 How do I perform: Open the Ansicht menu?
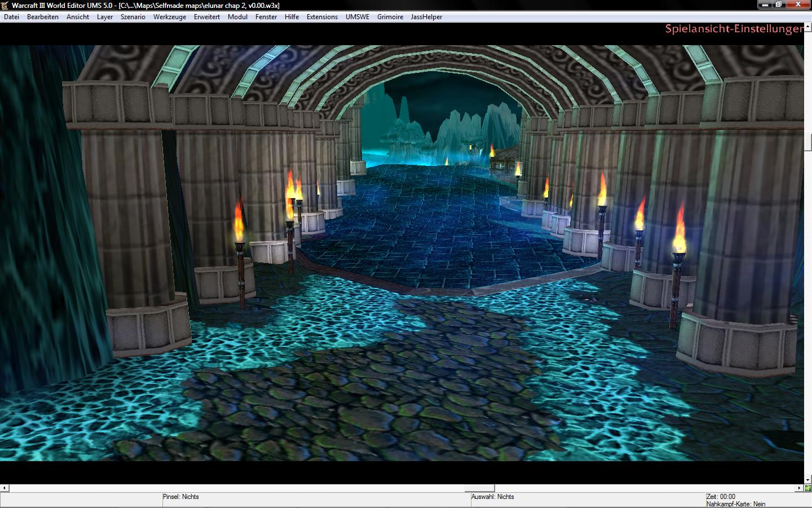click(x=78, y=17)
